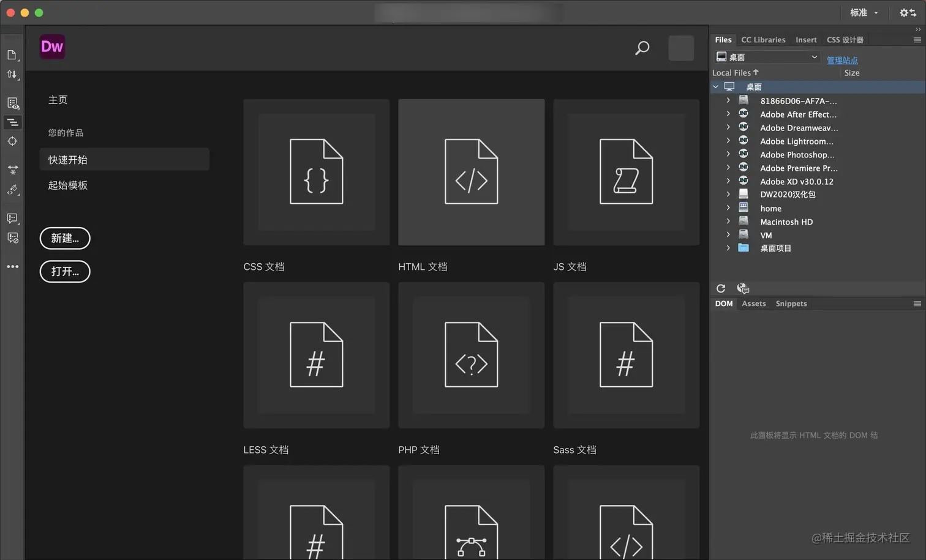Click the drive icon beside Macintosh HD
This screenshot has height=560, width=926.
click(x=743, y=222)
